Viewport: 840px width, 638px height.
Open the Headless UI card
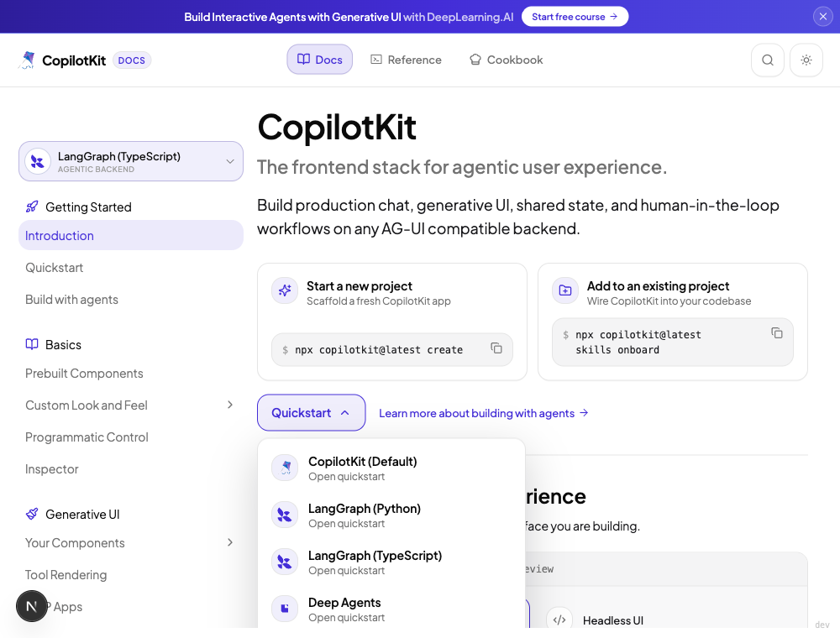pyautogui.click(x=669, y=615)
